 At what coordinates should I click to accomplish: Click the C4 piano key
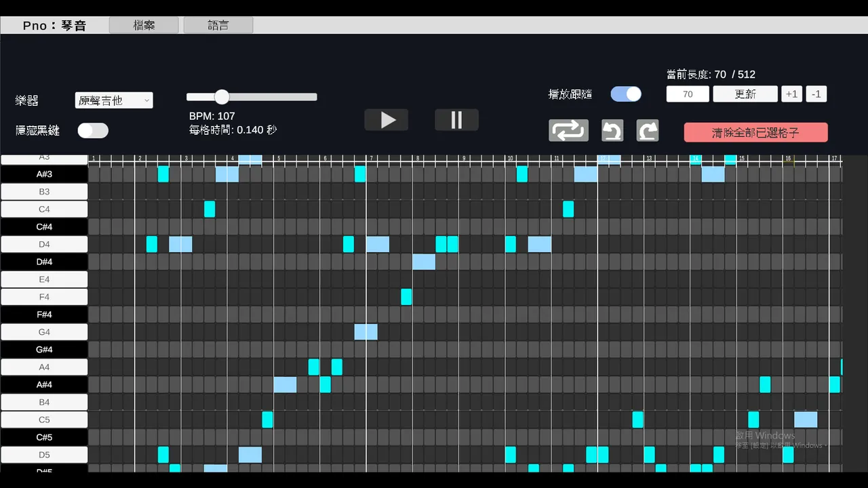[44, 209]
